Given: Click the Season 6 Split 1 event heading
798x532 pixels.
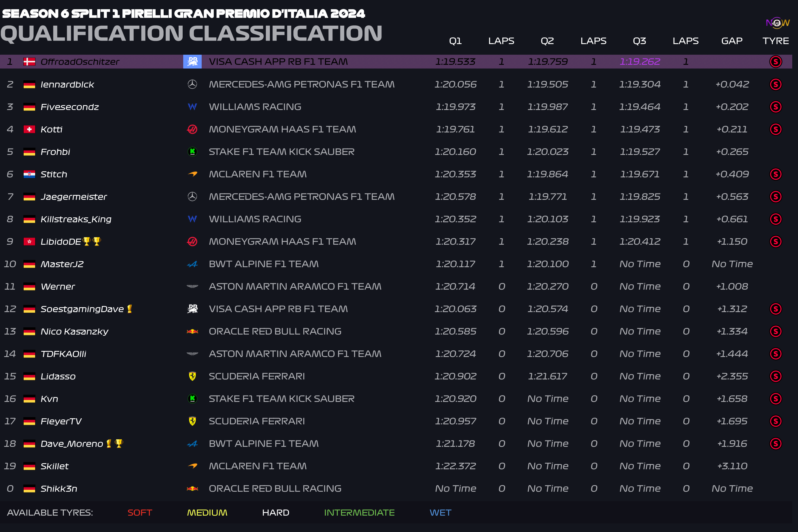Looking at the screenshot, I should (x=183, y=14).
